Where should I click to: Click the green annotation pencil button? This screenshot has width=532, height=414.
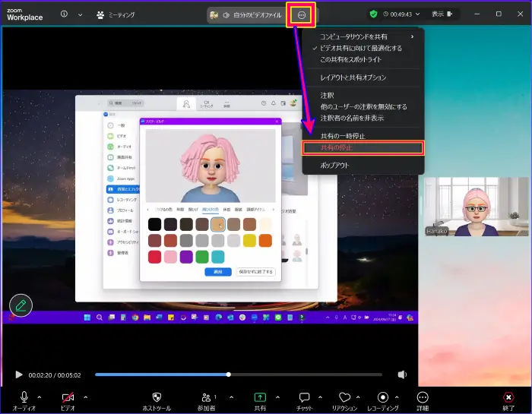pos(21,306)
